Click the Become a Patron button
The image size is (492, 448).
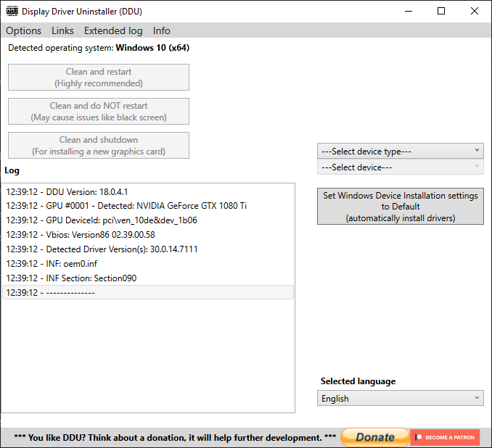(445, 437)
